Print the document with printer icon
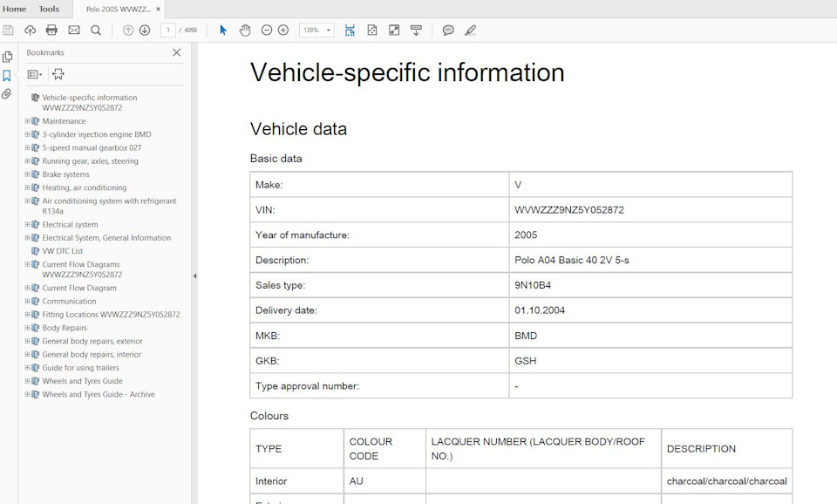 tap(51, 31)
